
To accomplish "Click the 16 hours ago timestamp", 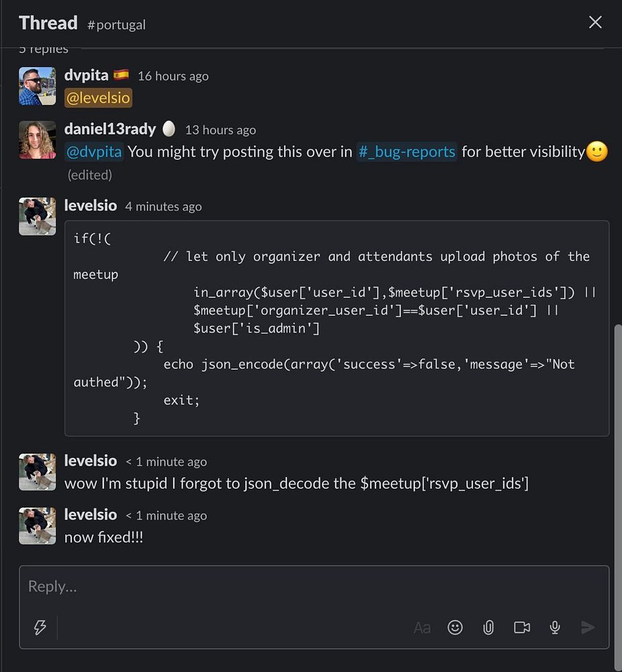I will (173, 76).
